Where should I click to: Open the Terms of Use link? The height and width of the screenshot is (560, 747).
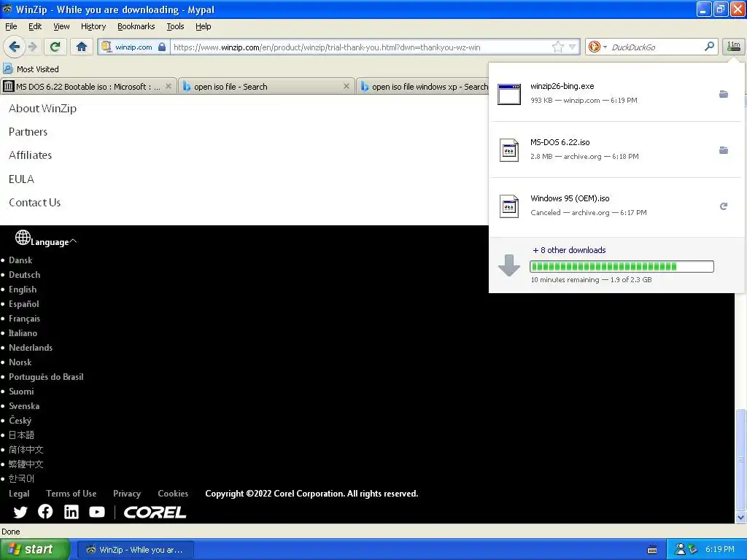tap(71, 494)
